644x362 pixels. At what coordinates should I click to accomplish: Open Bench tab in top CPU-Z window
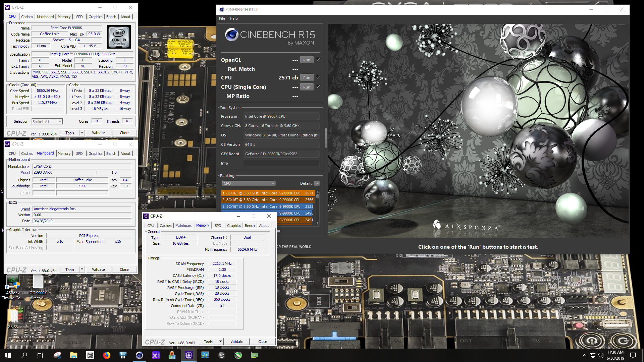tap(111, 17)
